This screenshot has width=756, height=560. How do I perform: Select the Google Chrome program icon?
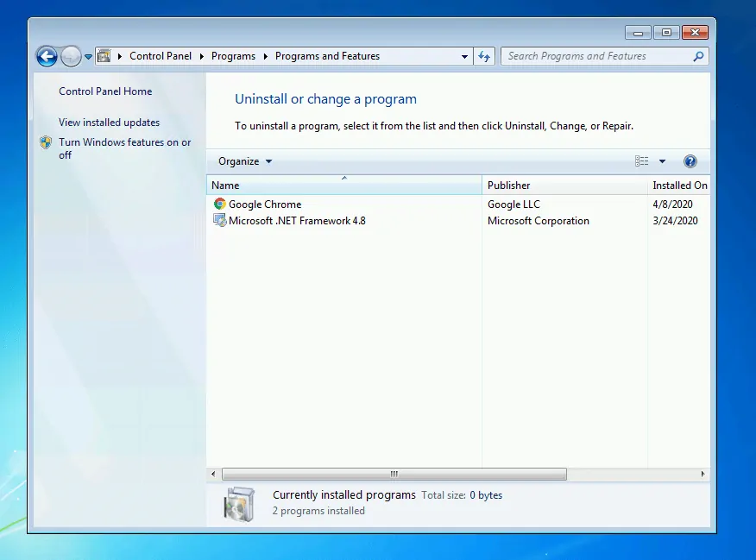point(219,204)
